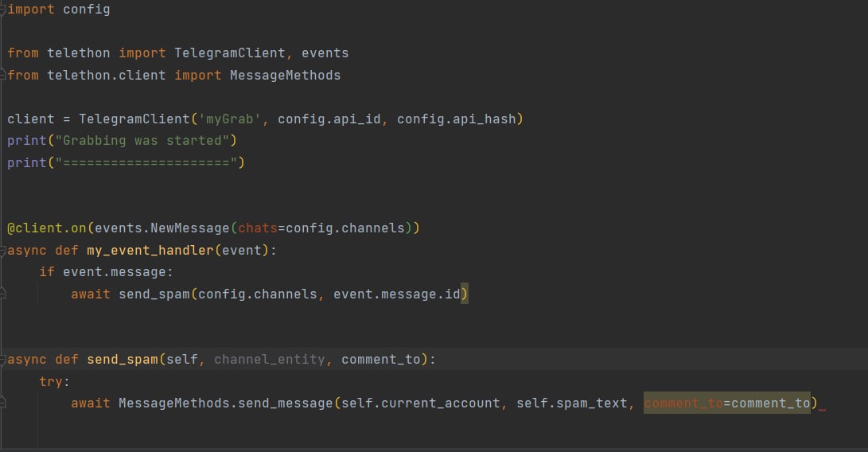Click 'comment_to' parameter in send_spam signature
868x452 pixels.
(381, 360)
